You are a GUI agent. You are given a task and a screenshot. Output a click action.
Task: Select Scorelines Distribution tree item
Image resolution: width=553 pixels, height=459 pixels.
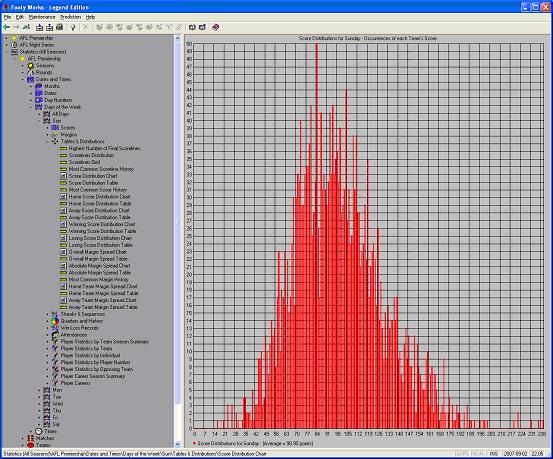[91, 155]
